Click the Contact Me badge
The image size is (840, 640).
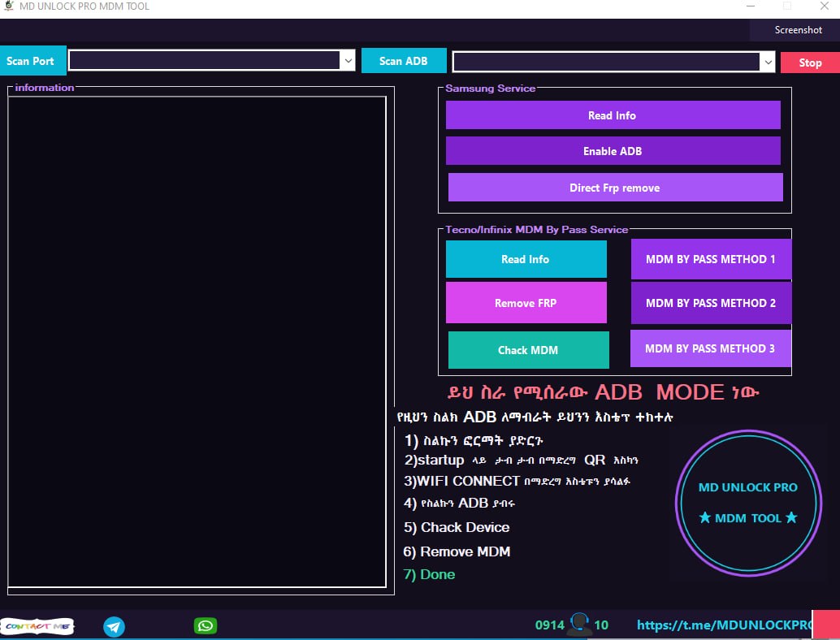point(37,626)
